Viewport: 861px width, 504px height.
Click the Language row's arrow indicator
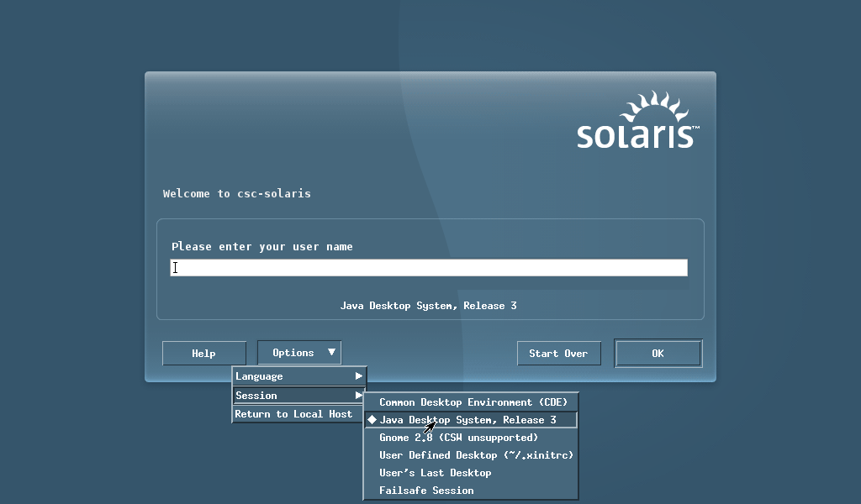coord(358,375)
